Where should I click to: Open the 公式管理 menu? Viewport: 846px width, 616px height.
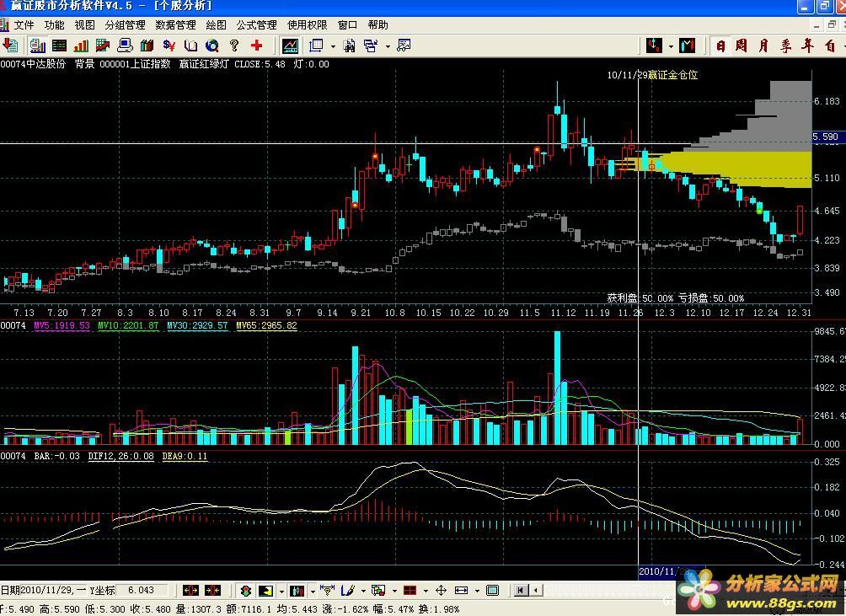coord(256,24)
